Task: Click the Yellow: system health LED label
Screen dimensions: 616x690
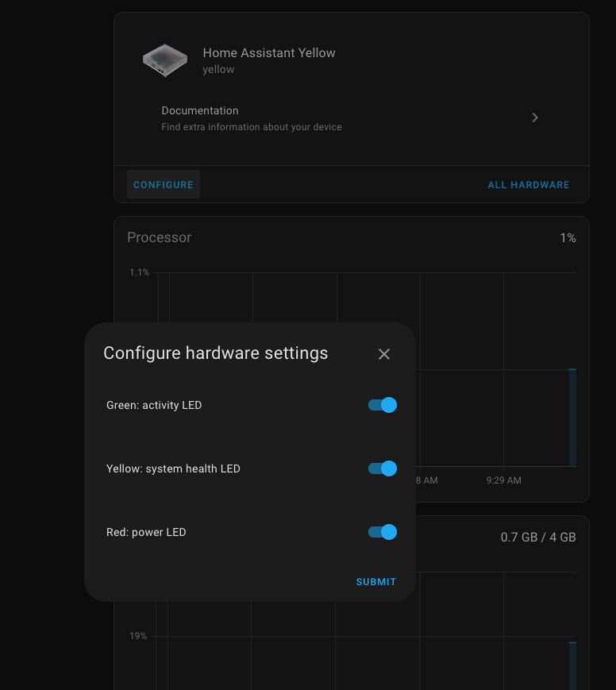Action: point(173,468)
